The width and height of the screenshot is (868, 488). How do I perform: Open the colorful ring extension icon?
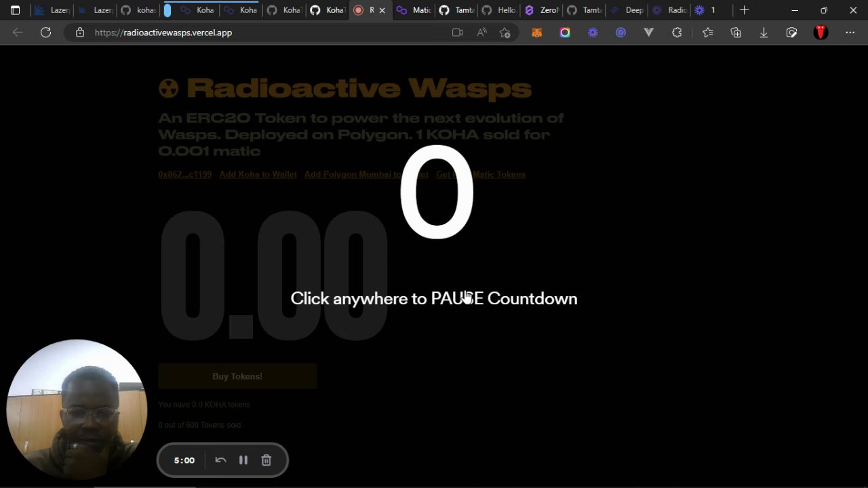(x=565, y=33)
